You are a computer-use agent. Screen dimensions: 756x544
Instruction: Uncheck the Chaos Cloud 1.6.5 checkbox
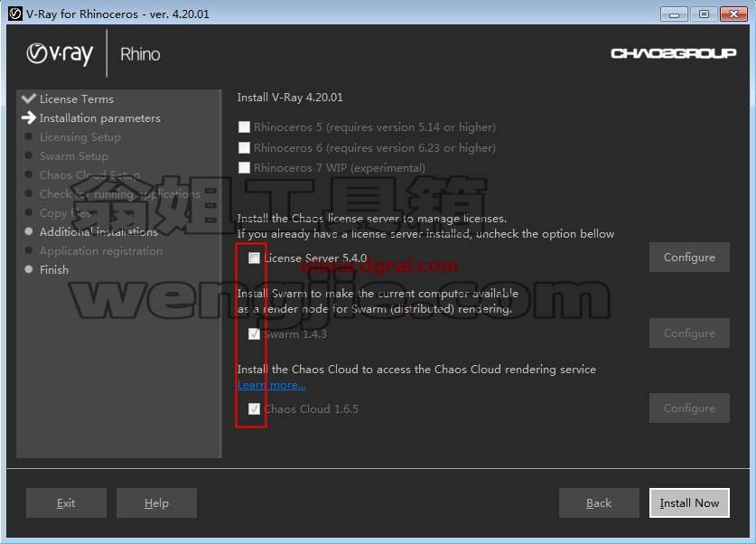[254, 409]
